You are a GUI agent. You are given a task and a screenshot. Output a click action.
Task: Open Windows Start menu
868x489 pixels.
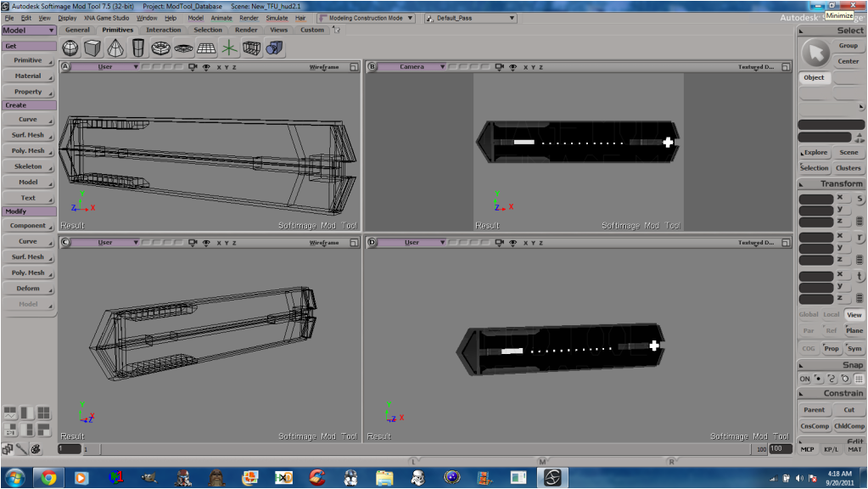pyautogui.click(x=15, y=477)
